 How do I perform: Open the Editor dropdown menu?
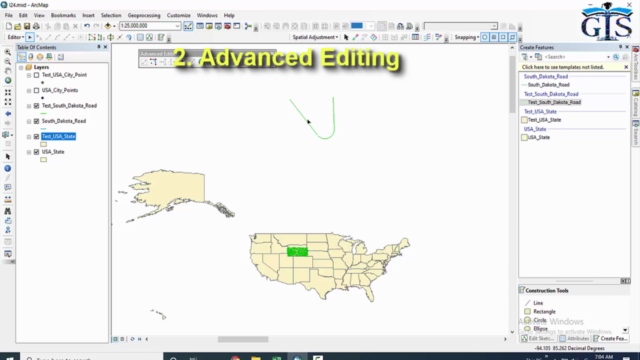(x=16, y=37)
